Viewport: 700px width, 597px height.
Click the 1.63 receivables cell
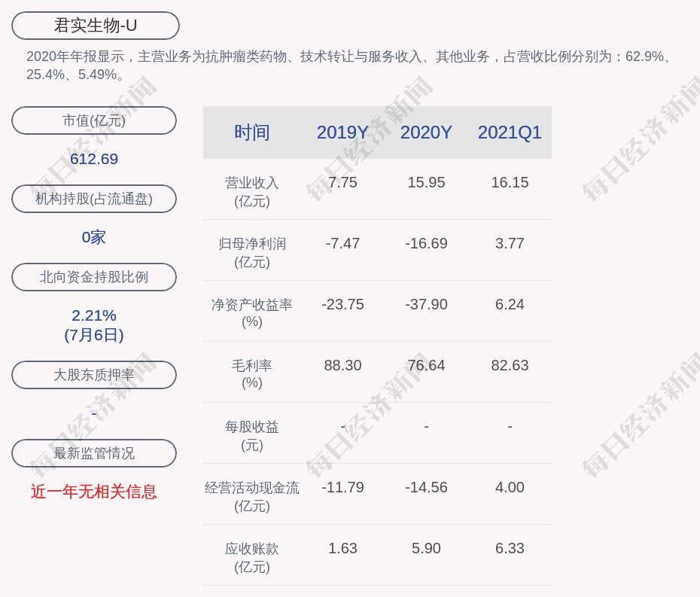342,548
